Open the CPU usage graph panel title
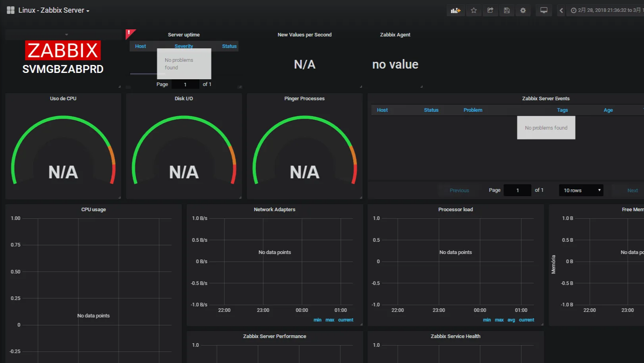 click(x=93, y=210)
